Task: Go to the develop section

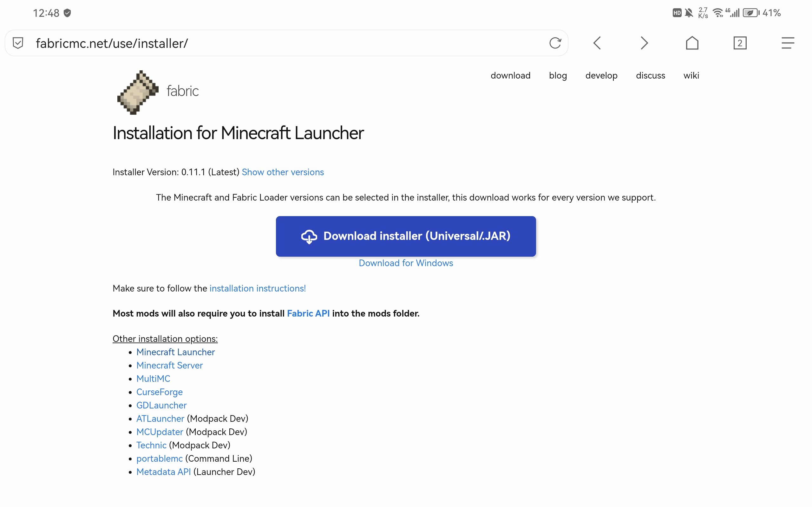Action: tap(601, 75)
